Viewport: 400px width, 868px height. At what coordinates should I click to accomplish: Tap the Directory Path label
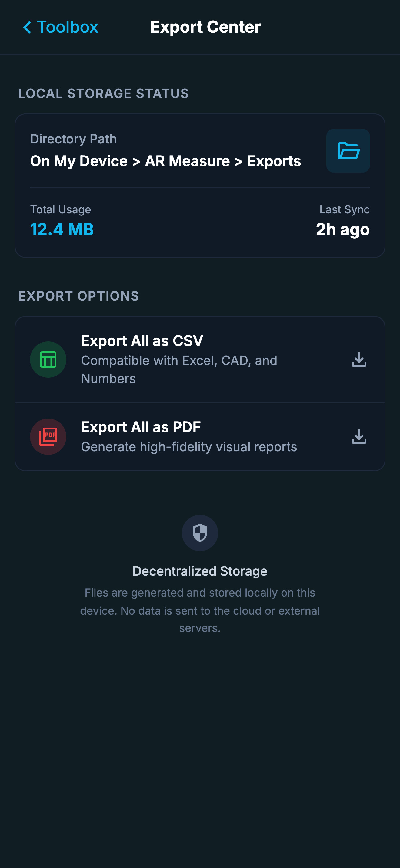tap(74, 139)
